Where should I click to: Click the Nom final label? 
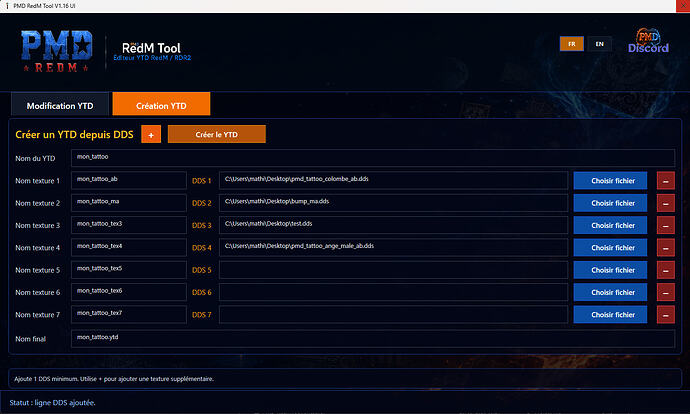[30, 339]
